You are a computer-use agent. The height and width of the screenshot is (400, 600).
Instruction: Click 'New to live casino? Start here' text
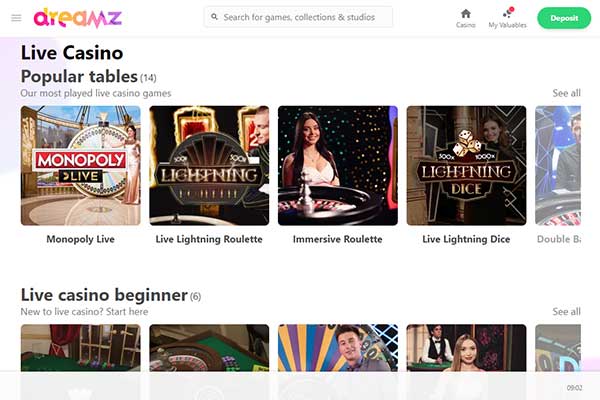(x=84, y=312)
